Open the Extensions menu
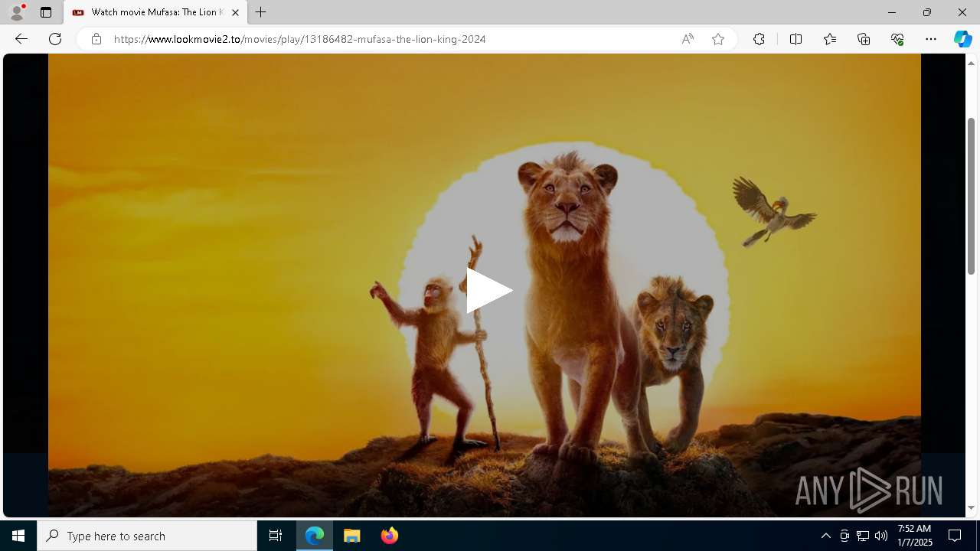This screenshot has width=980, height=551. [x=759, y=39]
